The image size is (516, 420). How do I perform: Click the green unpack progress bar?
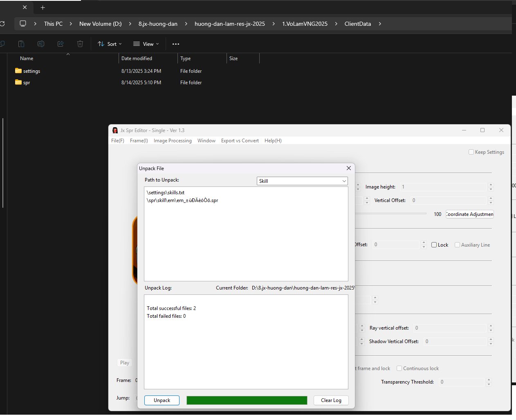247,400
